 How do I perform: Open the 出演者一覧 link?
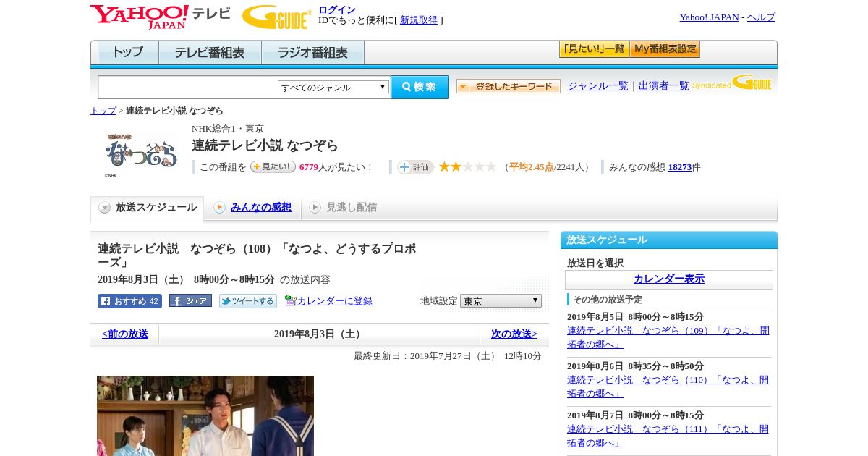664,86
